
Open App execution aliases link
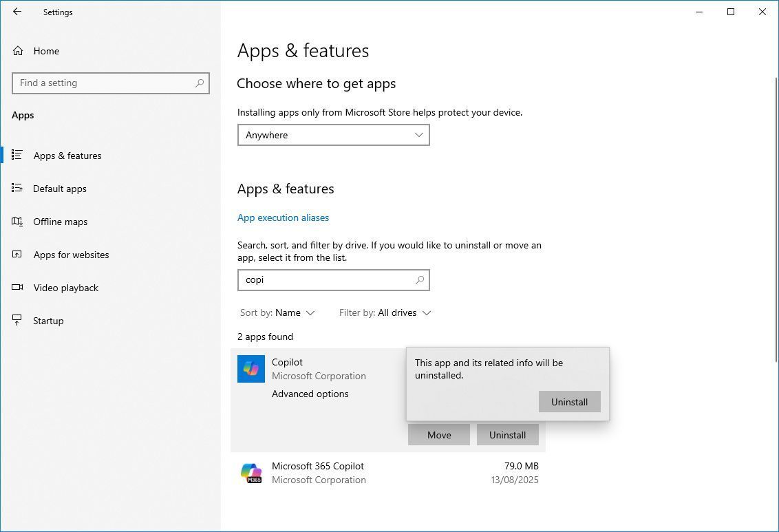(283, 217)
